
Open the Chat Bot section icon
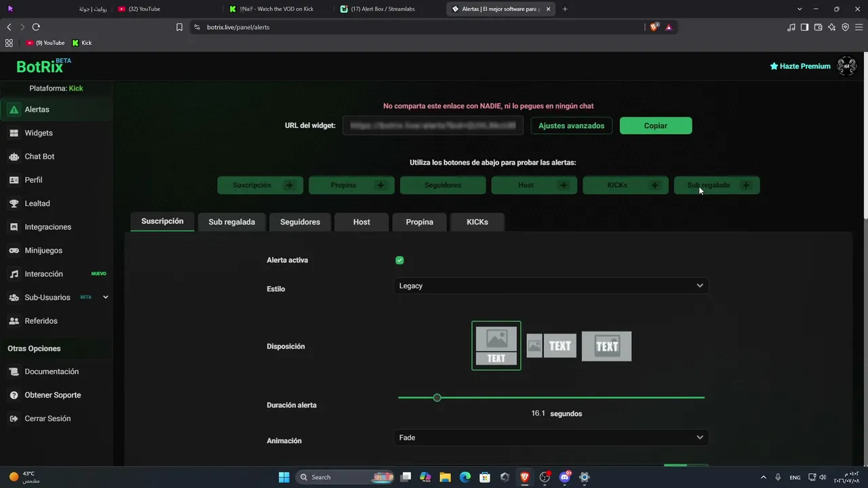tap(14, 157)
